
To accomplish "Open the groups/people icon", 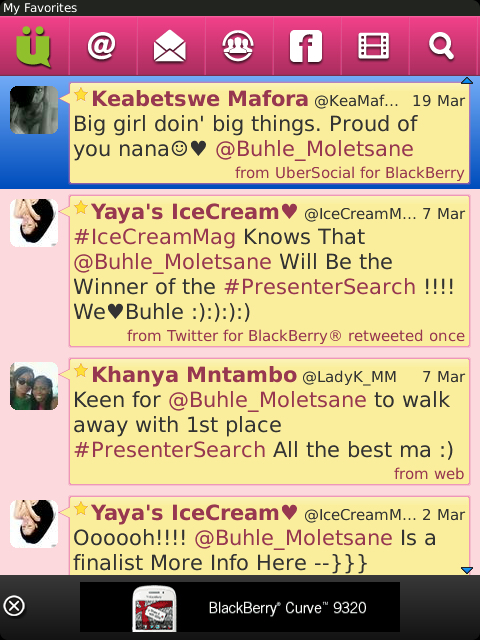I will (x=238, y=46).
